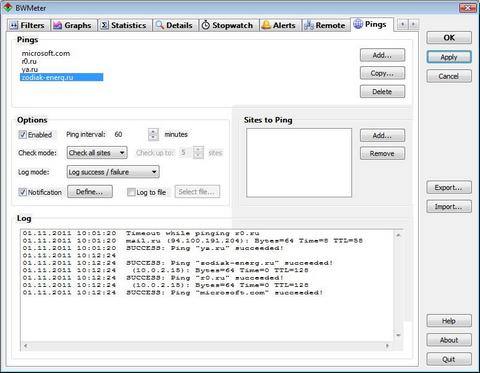Click log scrollbar up arrow
This screenshot has width=480, height=373.
click(398, 235)
